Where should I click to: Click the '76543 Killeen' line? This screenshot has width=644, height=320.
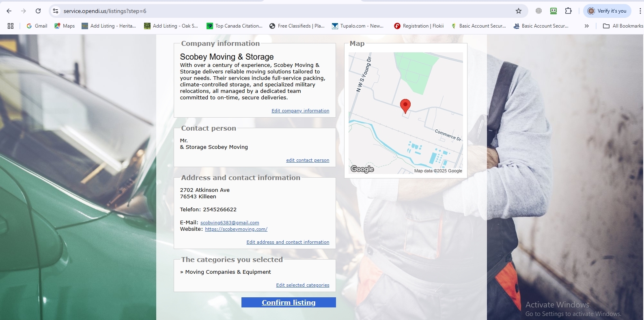pos(198,196)
